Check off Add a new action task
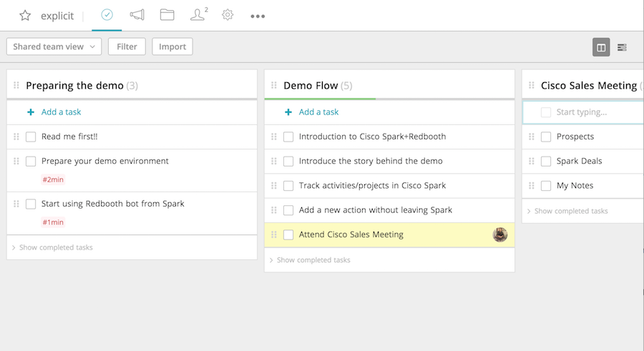The image size is (644, 351). tap(288, 210)
